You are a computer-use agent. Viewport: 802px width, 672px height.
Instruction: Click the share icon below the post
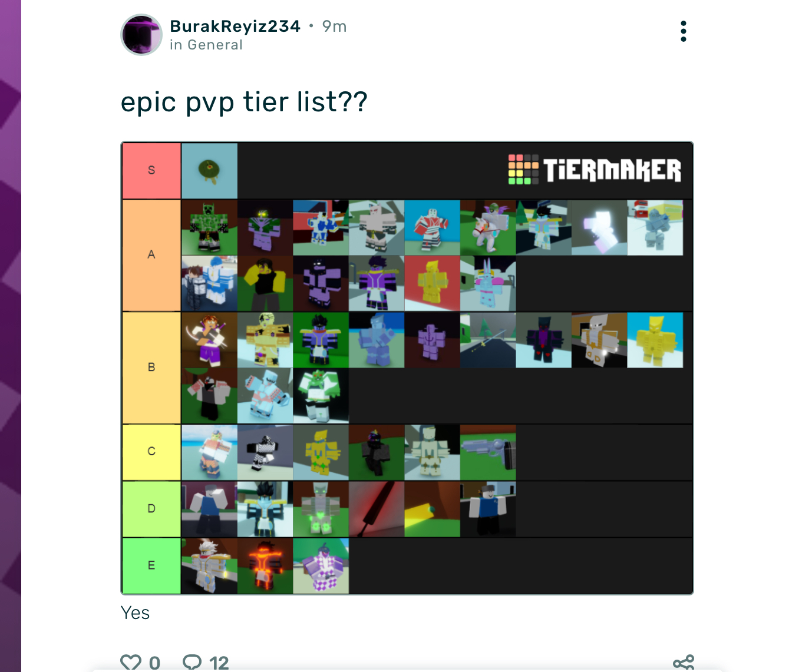pyautogui.click(x=684, y=663)
